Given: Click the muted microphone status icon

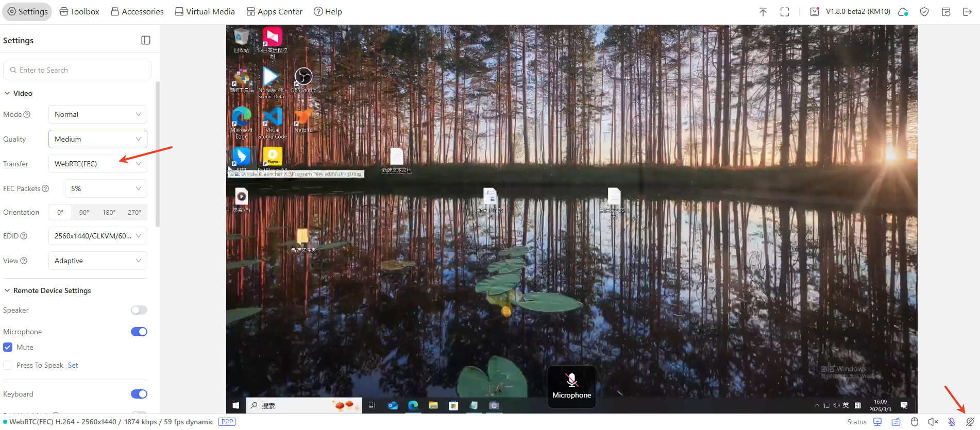Looking at the screenshot, I should [951, 422].
